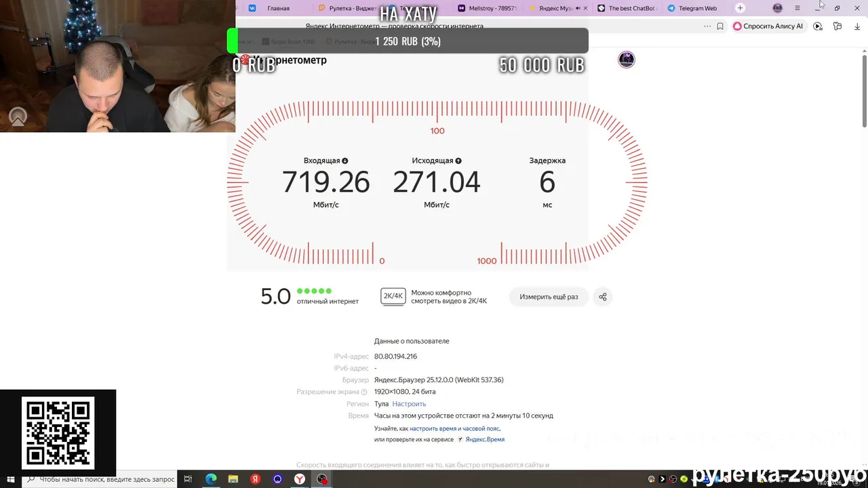Click Настроить link next to Тула
Image resolution: width=868 pixels, height=488 pixels.
[x=409, y=404]
